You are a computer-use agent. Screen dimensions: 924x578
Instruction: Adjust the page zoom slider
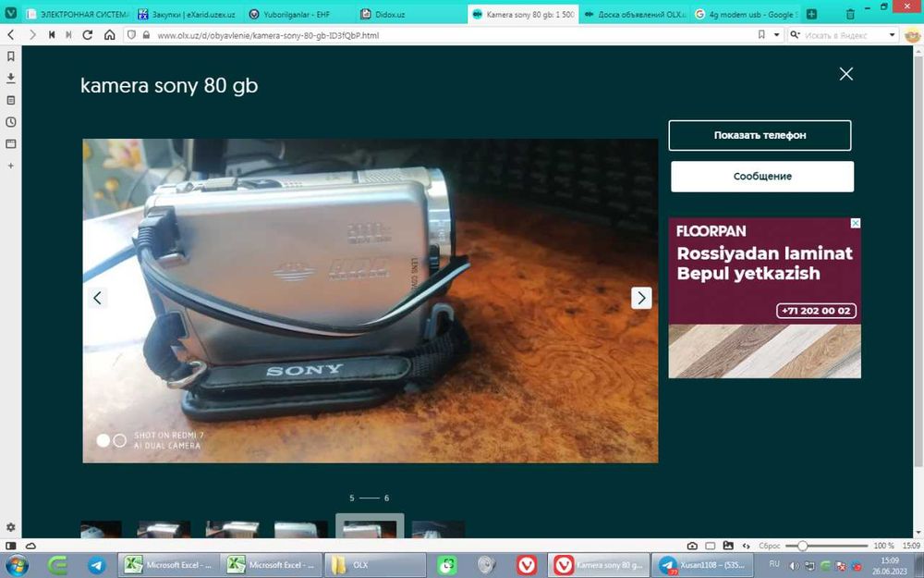point(827,546)
